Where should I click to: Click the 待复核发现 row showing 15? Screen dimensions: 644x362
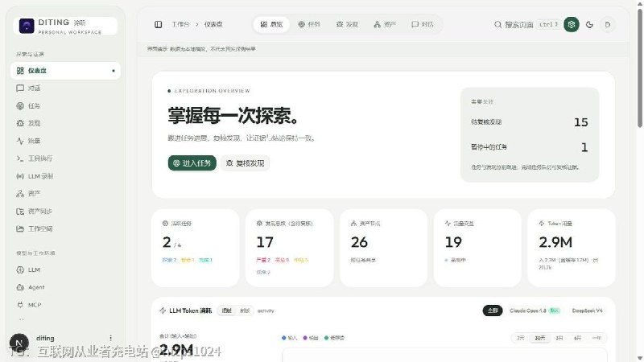coord(530,122)
